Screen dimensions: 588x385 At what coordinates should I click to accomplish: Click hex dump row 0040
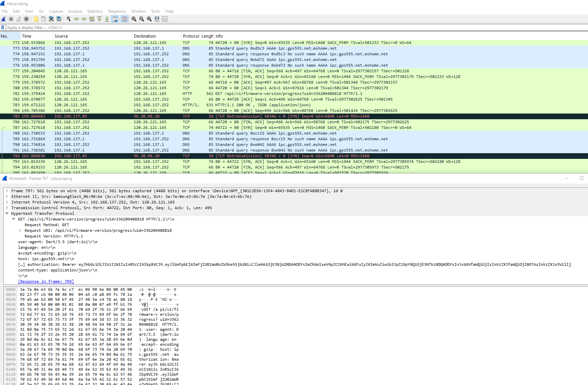pos(92,309)
